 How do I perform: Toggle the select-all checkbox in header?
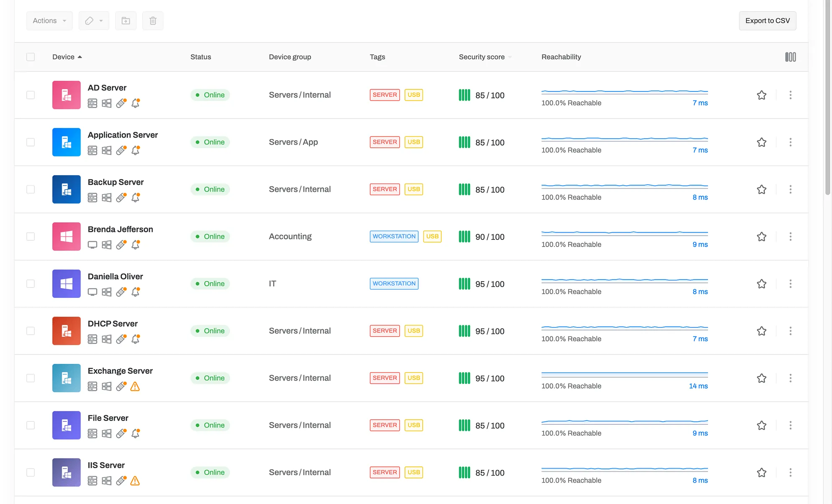click(x=30, y=57)
